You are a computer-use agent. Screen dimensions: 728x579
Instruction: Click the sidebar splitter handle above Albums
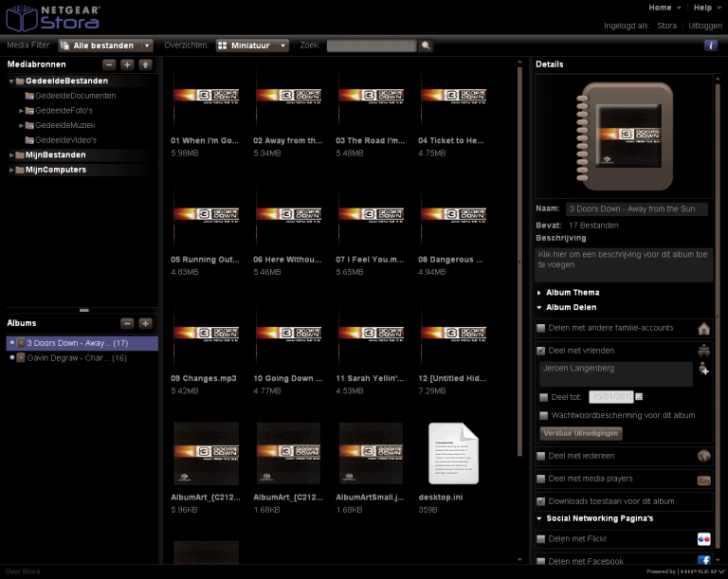pyautogui.click(x=83, y=310)
